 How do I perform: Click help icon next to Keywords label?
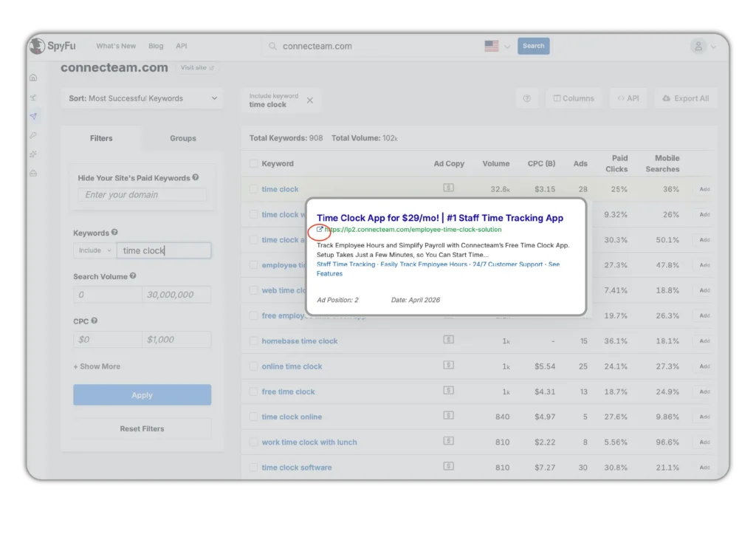pyautogui.click(x=114, y=233)
